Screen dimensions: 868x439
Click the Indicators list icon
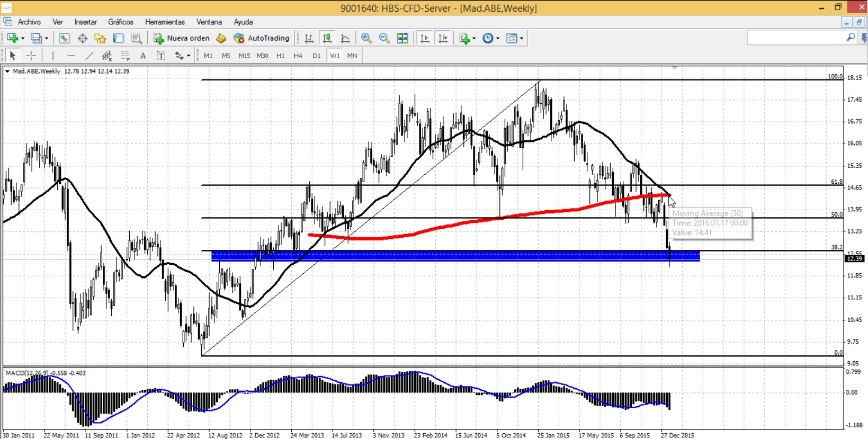pos(464,38)
